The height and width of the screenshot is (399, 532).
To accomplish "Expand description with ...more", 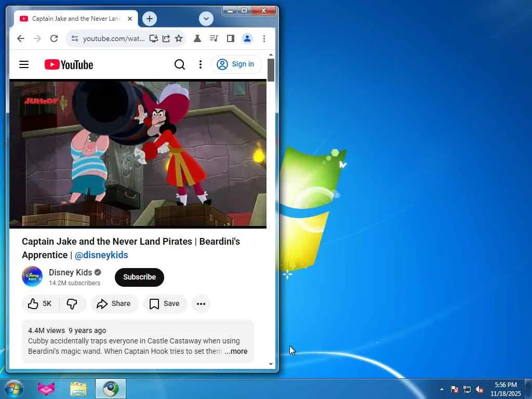I will tap(236, 352).
